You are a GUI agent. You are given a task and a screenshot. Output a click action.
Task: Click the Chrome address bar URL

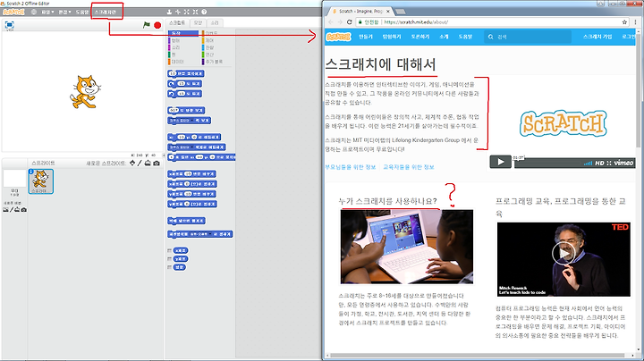(x=417, y=22)
